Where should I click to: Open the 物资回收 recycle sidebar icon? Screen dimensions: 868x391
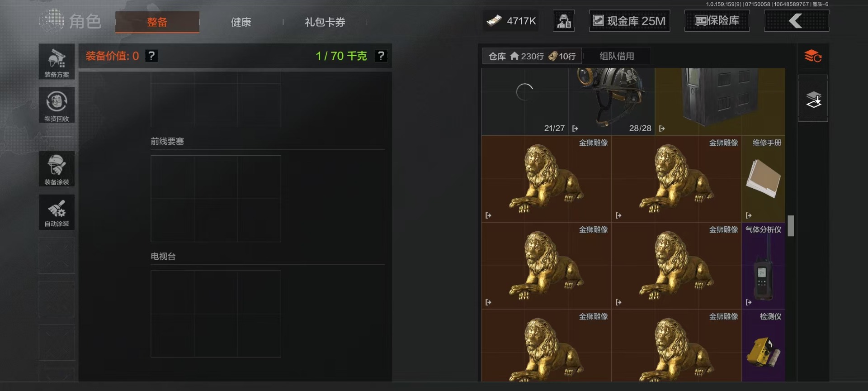point(57,105)
